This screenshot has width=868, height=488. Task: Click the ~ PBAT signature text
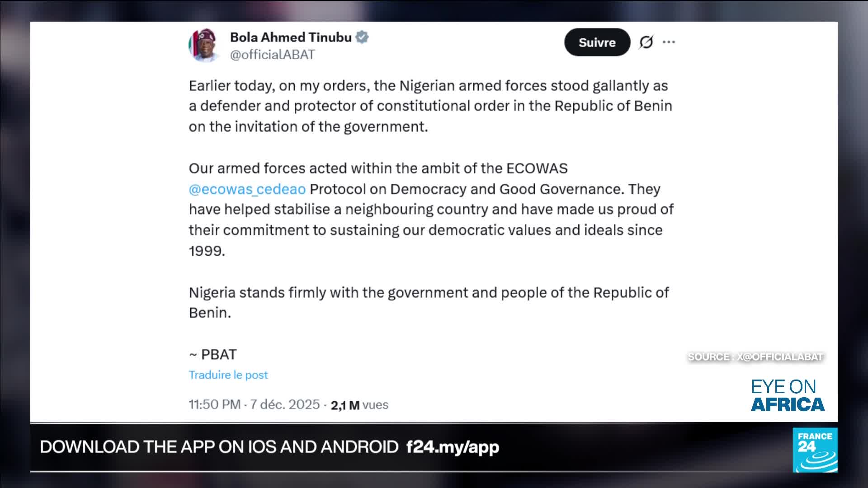pos(213,354)
